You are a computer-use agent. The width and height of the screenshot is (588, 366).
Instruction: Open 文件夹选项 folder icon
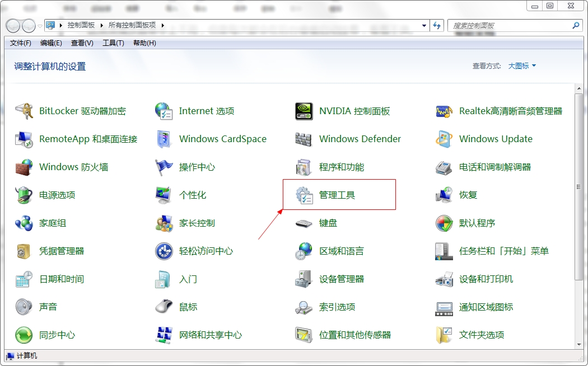tap(444, 335)
